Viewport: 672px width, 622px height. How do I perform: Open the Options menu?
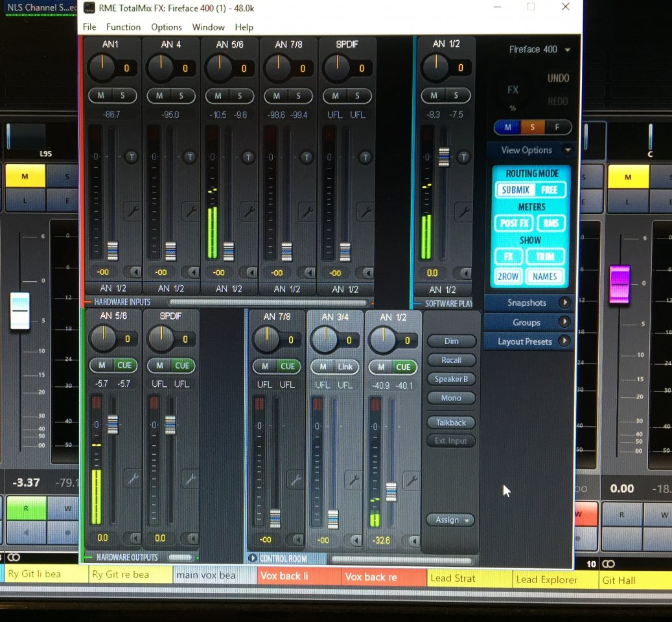pos(167,27)
